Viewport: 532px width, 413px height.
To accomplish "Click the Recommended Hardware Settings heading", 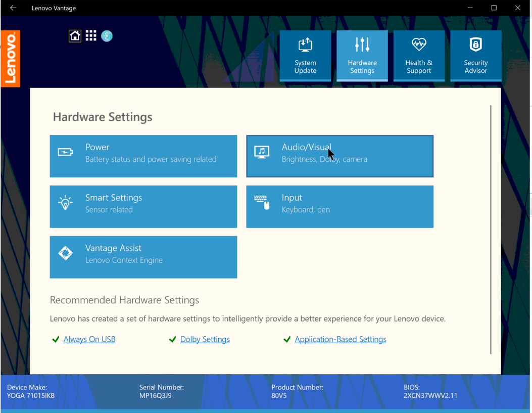I will coord(124,300).
